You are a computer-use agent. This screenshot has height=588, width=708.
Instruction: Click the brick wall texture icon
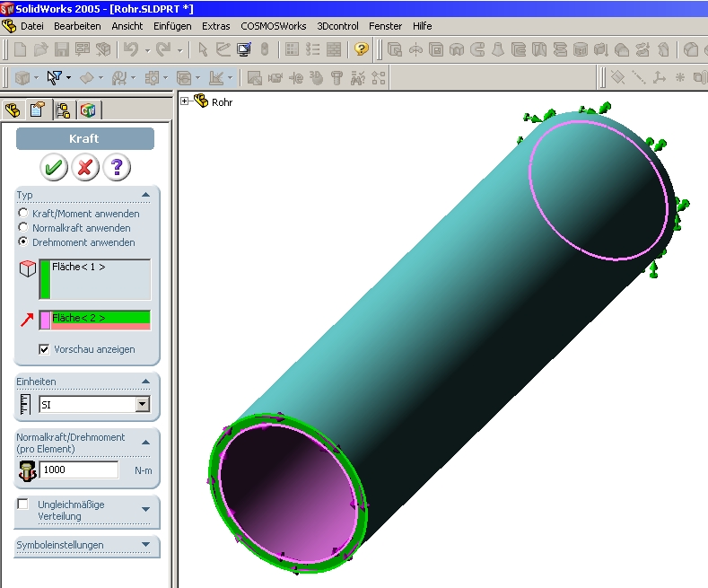point(334,48)
